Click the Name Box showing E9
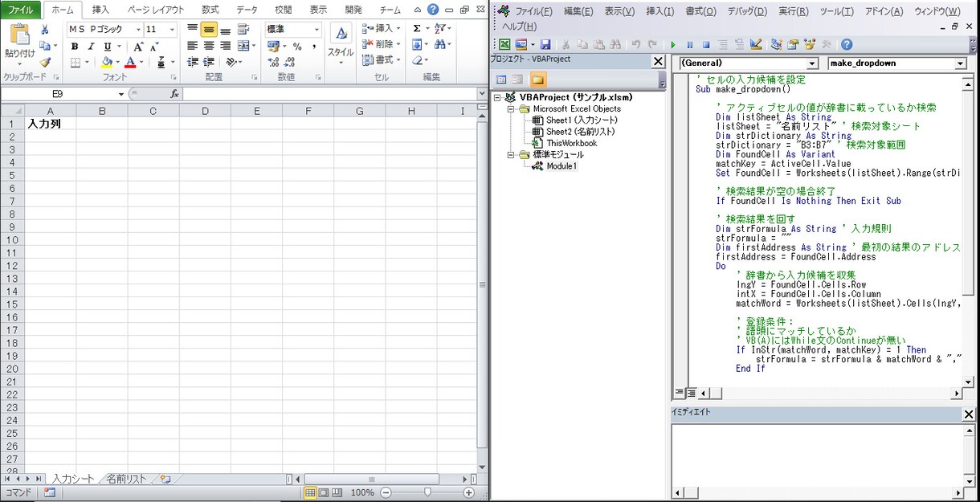 (x=59, y=94)
